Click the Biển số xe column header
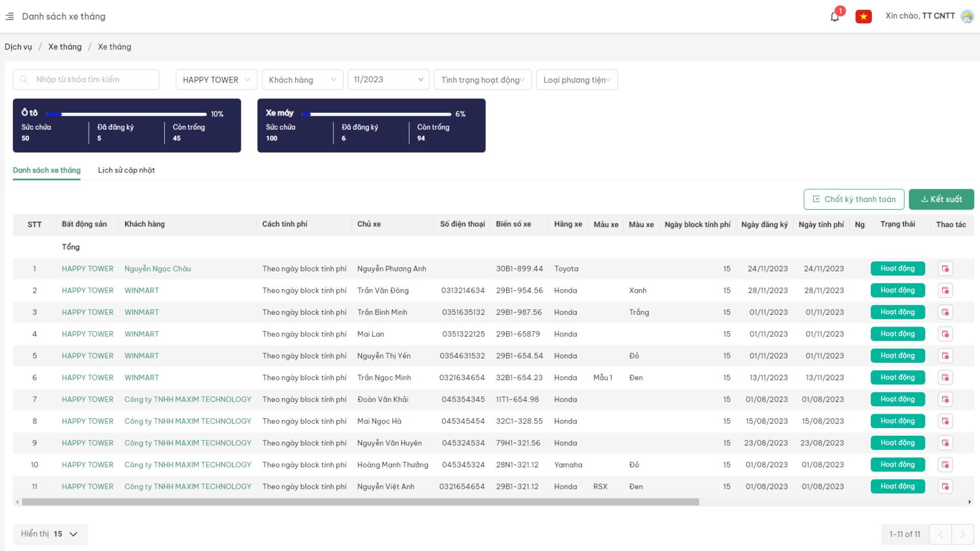The height and width of the screenshot is (551, 980). [x=513, y=224]
